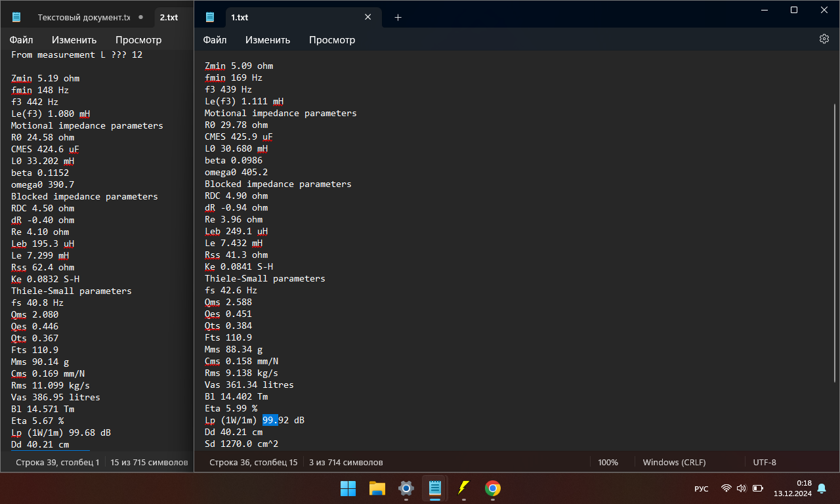Click '15 из 715 символов' in 2.txt status bar
840x504 pixels.
pos(149,462)
